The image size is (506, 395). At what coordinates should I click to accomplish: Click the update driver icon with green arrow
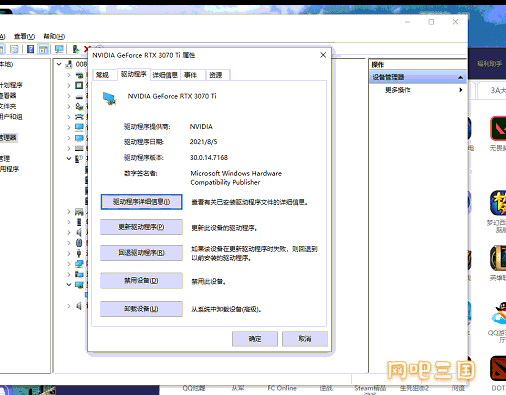76,49
